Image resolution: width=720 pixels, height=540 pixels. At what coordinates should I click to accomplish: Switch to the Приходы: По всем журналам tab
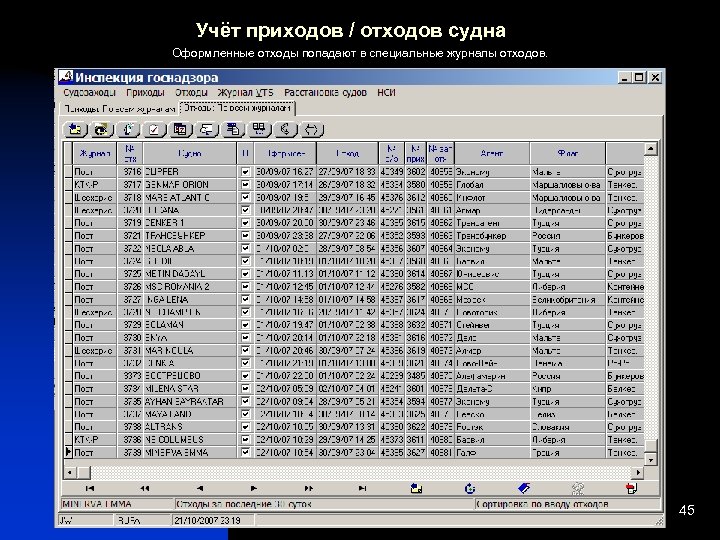pos(119,109)
